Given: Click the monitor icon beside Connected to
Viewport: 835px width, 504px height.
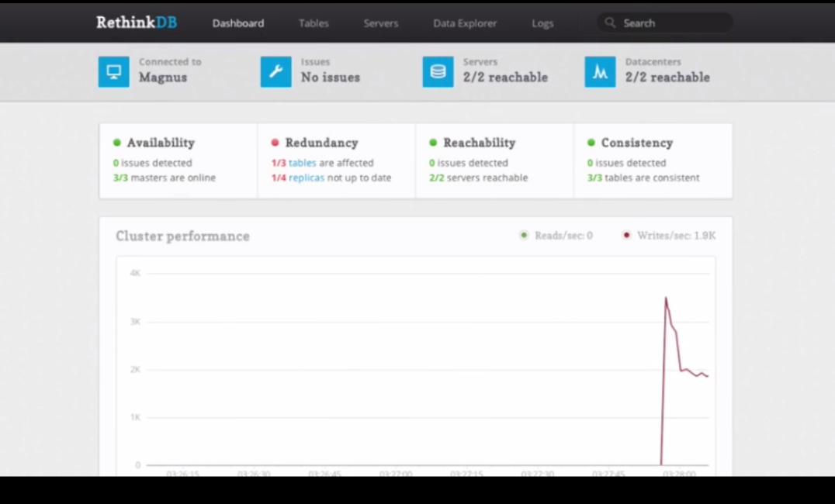Looking at the screenshot, I should [113, 71].
